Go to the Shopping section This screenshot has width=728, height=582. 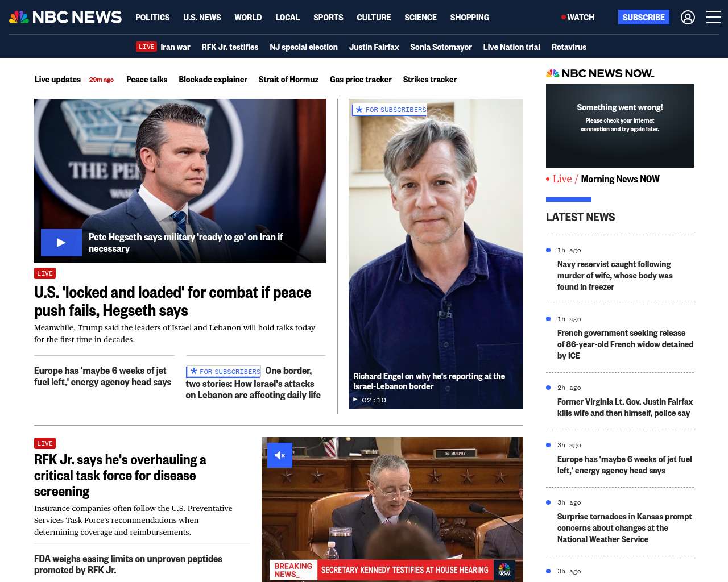(469, 18)
